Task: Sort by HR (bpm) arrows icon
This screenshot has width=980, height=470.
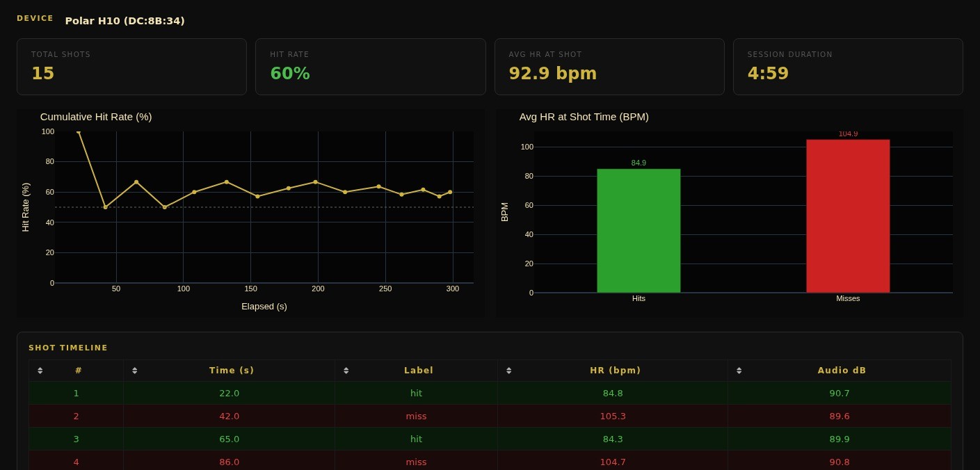Action: click(x=508, y=371)
